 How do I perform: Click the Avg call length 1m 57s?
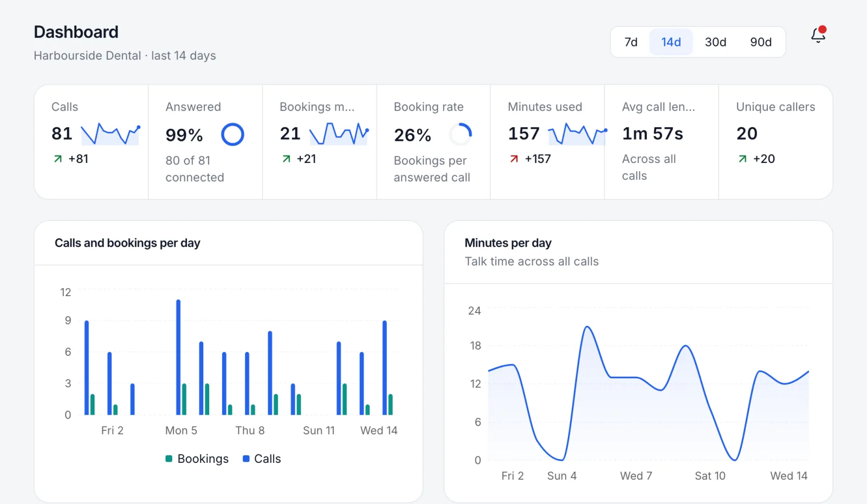(x=652, y=134)
